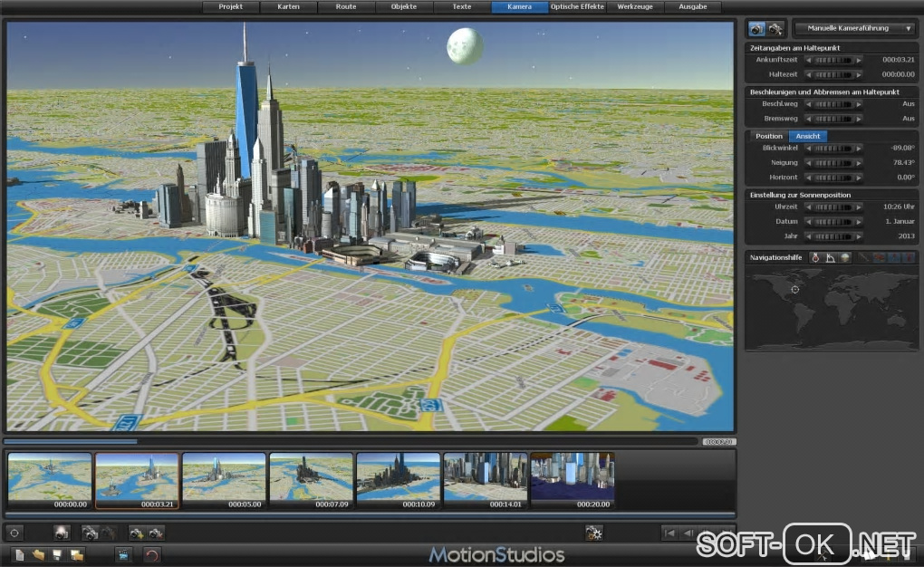Image resolution: width=924 pixels, height=567 pixels.
Task: Click the compass icon in Navigationshilfe
Action: pyautogui.click(x=815, y=257)
